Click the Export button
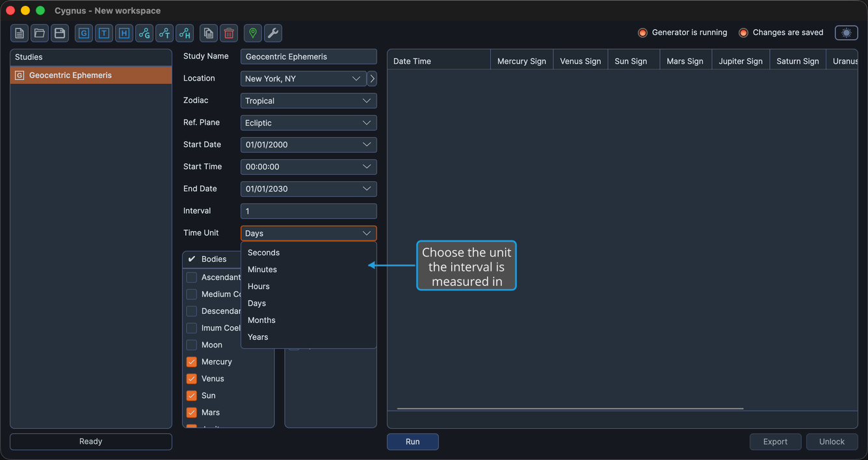The width and height of the screenshot is (868, 460). point(775,442)
